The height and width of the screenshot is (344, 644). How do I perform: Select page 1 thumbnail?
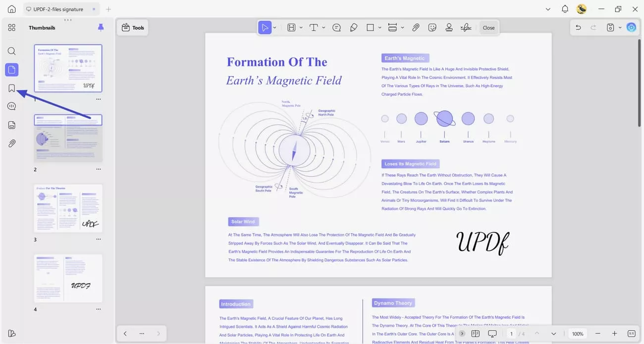(68, 68)
